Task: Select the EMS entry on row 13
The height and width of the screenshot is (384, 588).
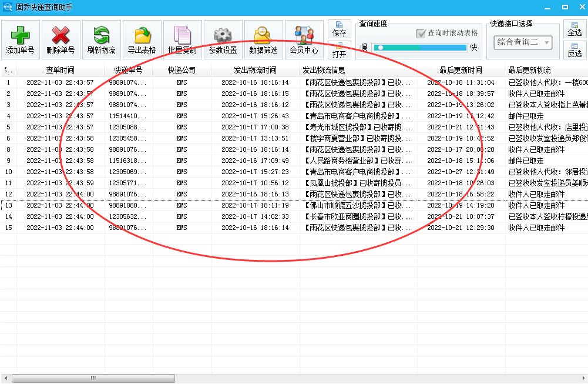Action: [x=181, y=205]
